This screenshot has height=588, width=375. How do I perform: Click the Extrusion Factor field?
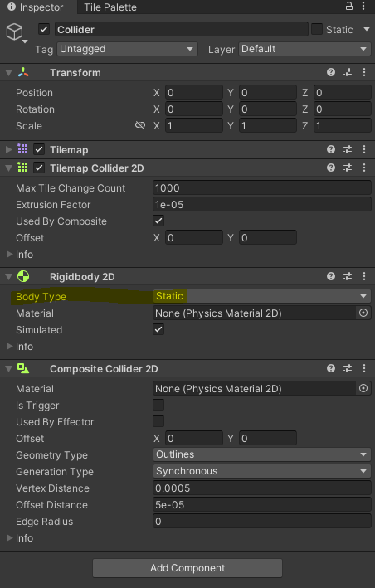[x=261, y=204]
